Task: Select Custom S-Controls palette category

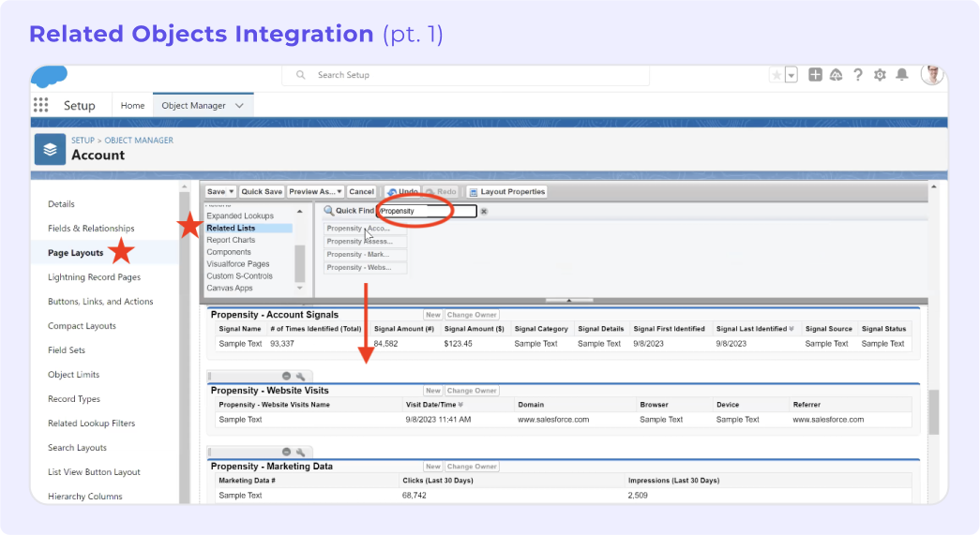Action: (239, 275)
